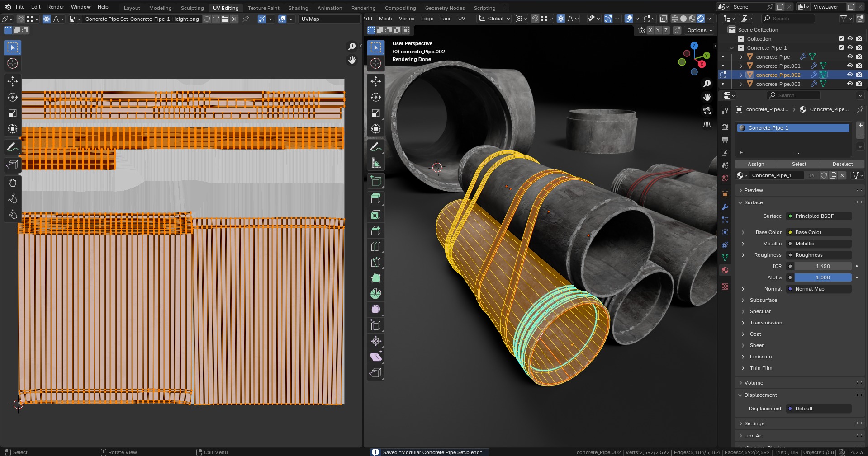Select the Rip Region tool
868x456 pixels.
(376, 373)
